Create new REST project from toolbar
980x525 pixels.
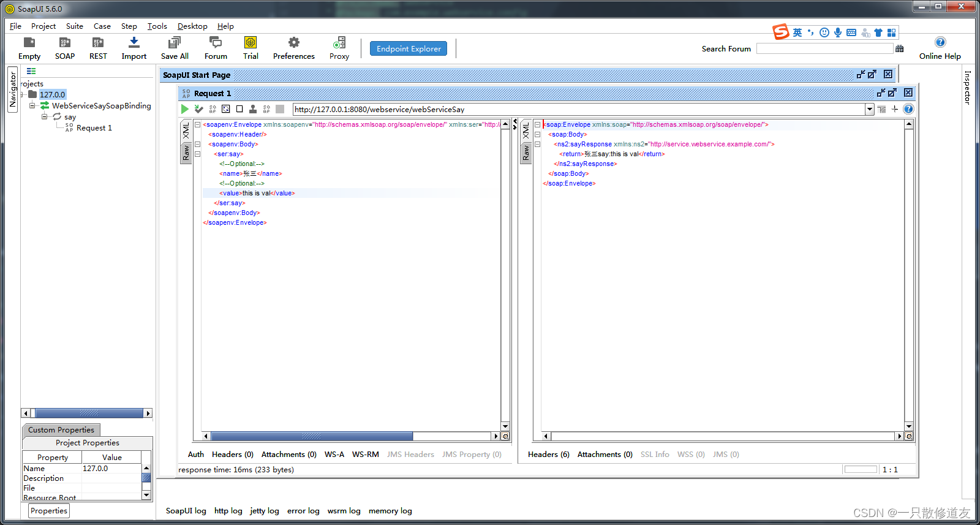[98, 42]
